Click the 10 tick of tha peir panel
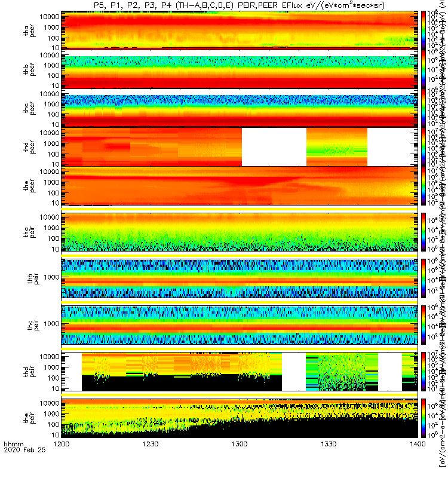This screenshot has width=448, height=478. (x=55, y=249)
